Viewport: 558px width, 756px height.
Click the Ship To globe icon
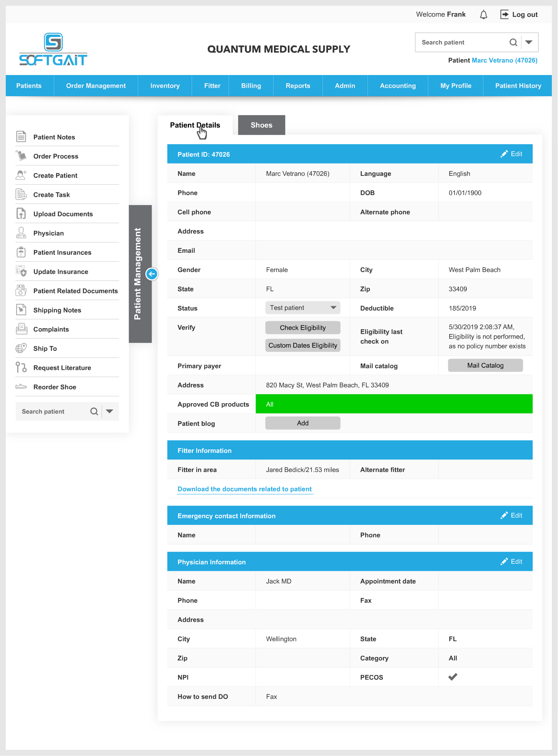[x=21, y=348]
